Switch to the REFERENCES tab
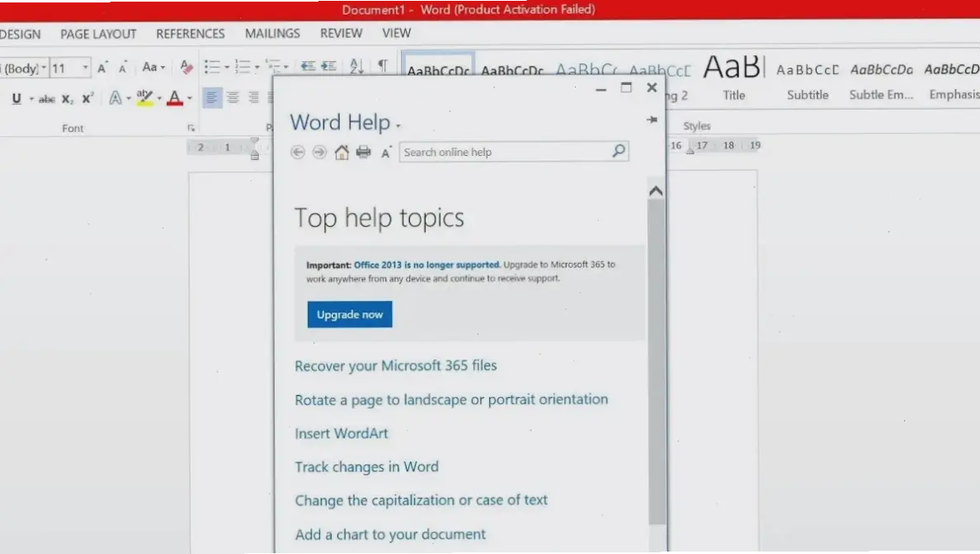980x554 pixels. 190,34
